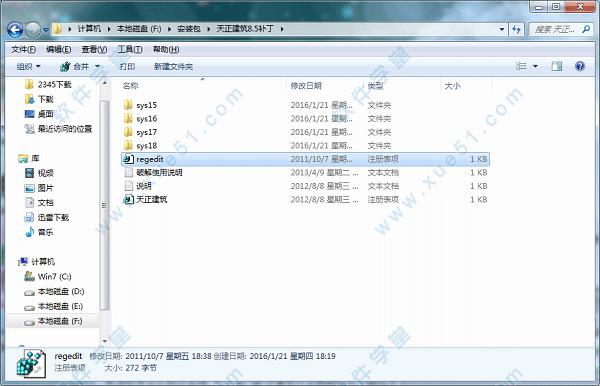600x386 pixels.
Task: Select 本地磁盘 (E:) drive
Action: click(x=53, y=306)
